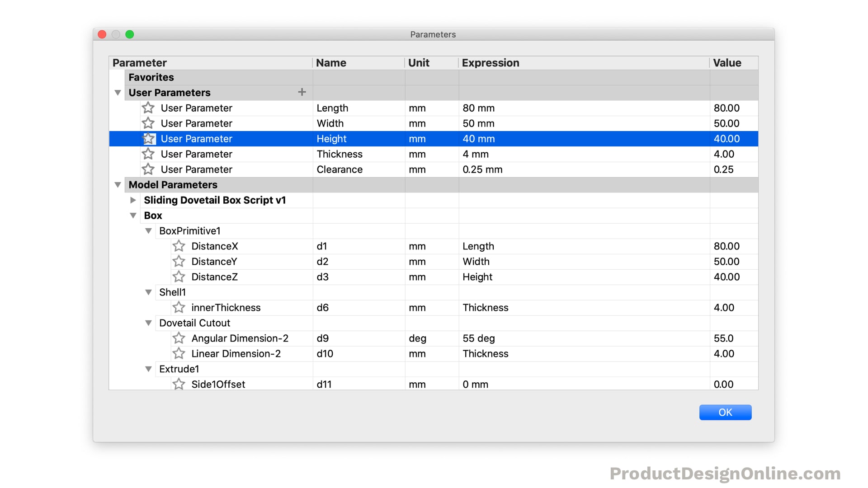Close the Parameters window with red button

tap(102, 34)
